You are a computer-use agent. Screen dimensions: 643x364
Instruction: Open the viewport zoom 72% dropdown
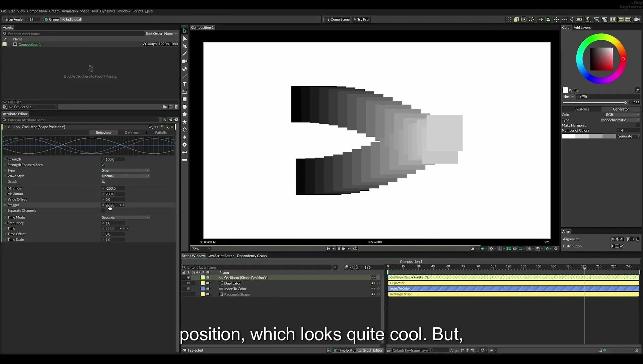201,249
